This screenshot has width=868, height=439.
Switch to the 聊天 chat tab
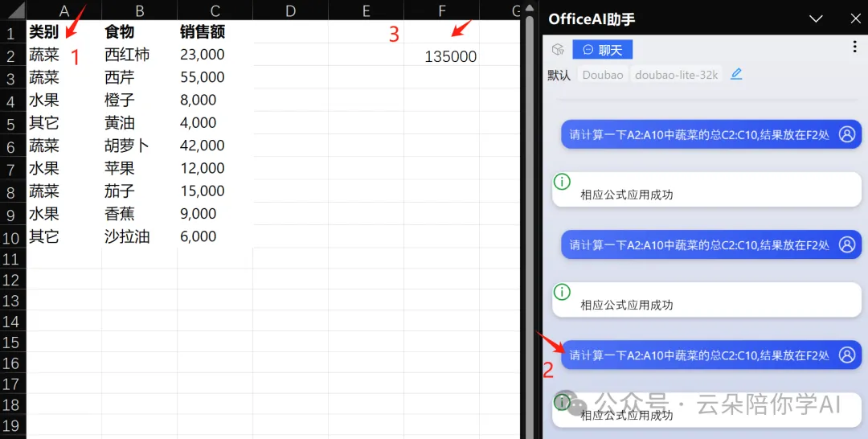(602, 50)
